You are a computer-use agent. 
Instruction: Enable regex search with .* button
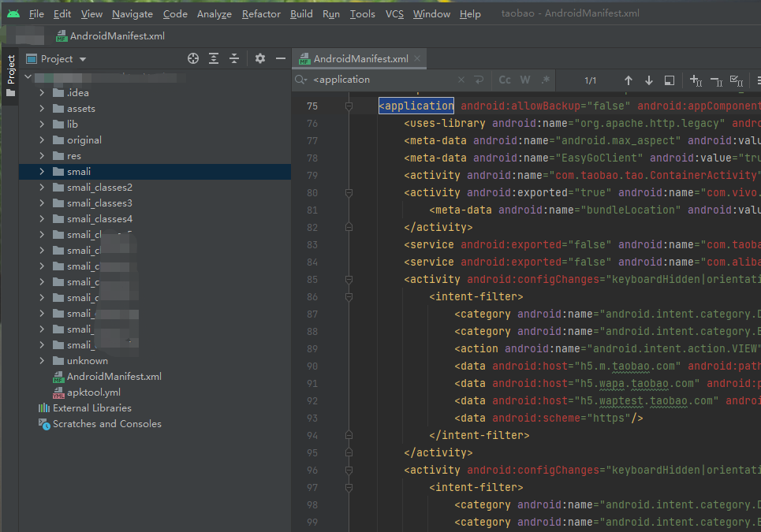[543, 80]
